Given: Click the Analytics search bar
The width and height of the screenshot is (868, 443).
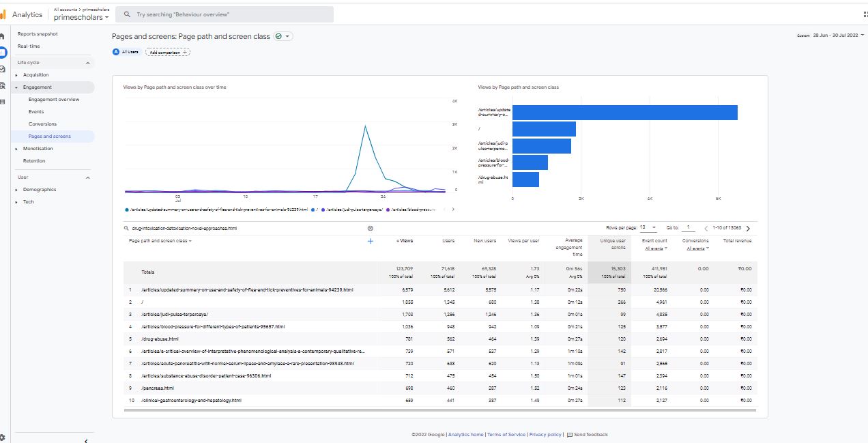Looking at the screenshot, I should [225, 14].
